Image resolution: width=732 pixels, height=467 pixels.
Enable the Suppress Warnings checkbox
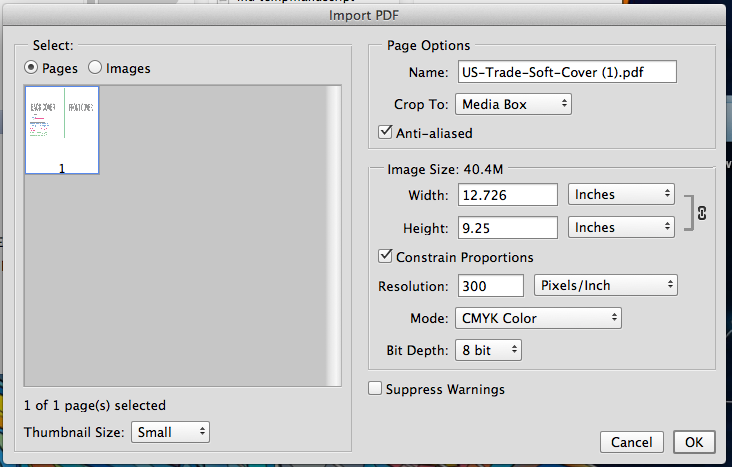coord(375,389)
